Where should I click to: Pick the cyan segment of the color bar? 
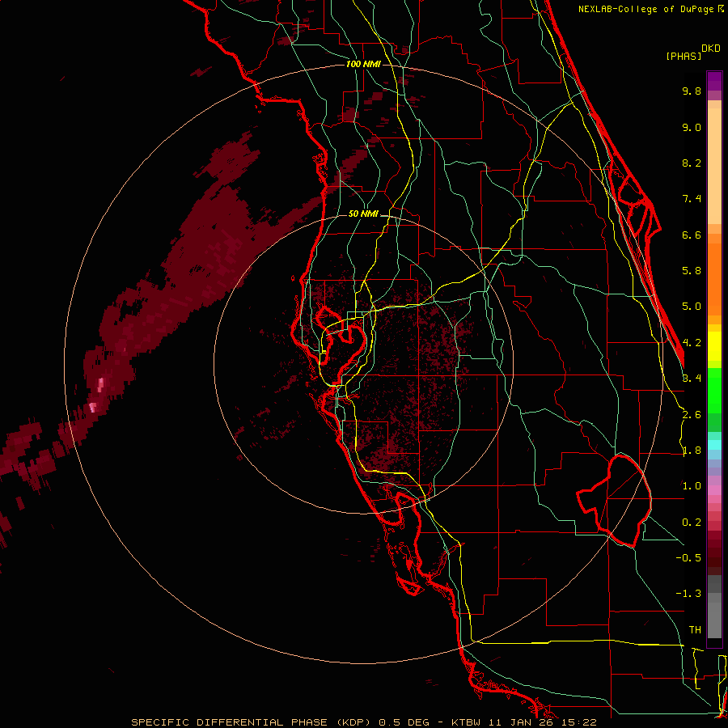coord(714,445)
